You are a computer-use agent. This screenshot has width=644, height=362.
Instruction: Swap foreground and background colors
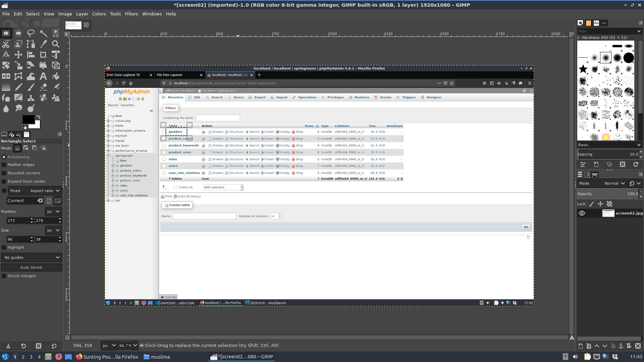39,117
